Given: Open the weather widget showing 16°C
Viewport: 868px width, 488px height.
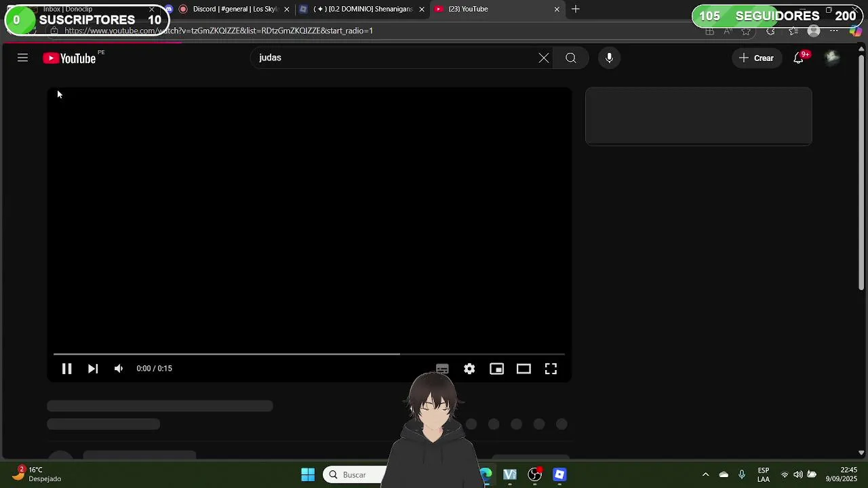Looking at the screenshot, I should (x=37, y=474).
